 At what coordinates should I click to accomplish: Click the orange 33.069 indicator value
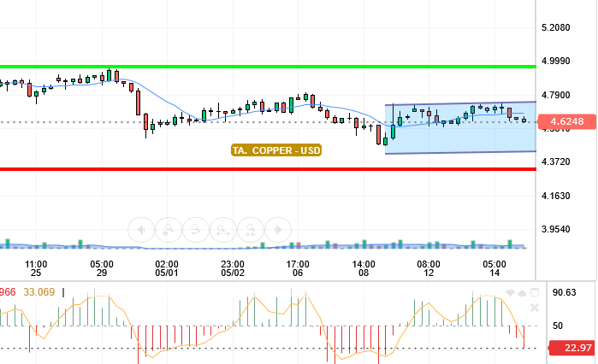pyautogui.click(x=38, y=292)
